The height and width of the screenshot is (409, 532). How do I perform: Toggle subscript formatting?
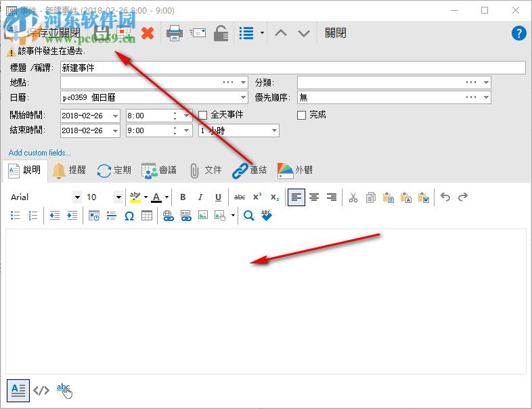tap(275, 197)
